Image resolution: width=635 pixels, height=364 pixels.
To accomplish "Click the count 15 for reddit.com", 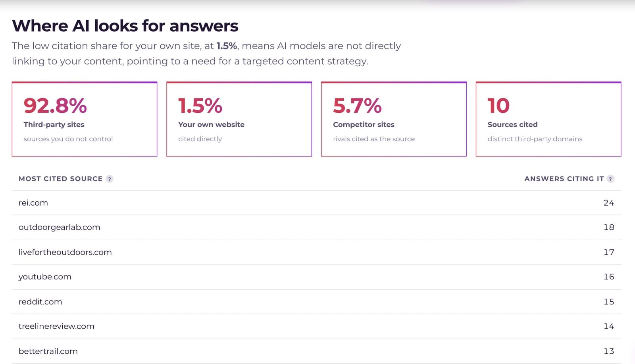I will point(609,302).
